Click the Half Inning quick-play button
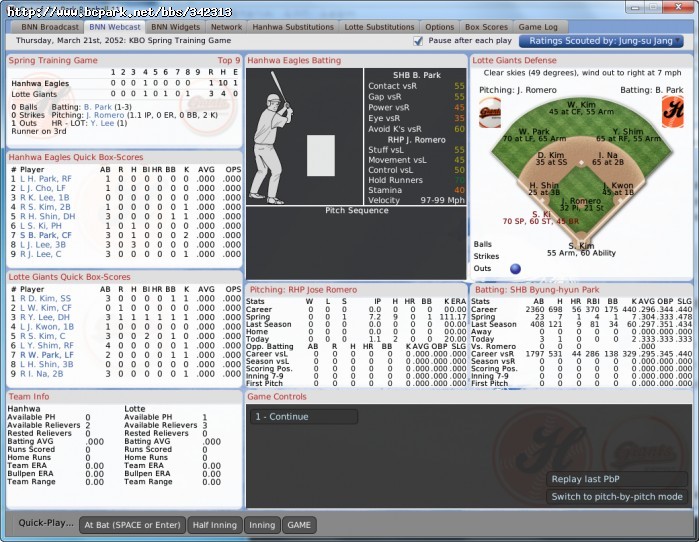The width and height of the screenshot is (700, 542). click(x=215, y=525)
